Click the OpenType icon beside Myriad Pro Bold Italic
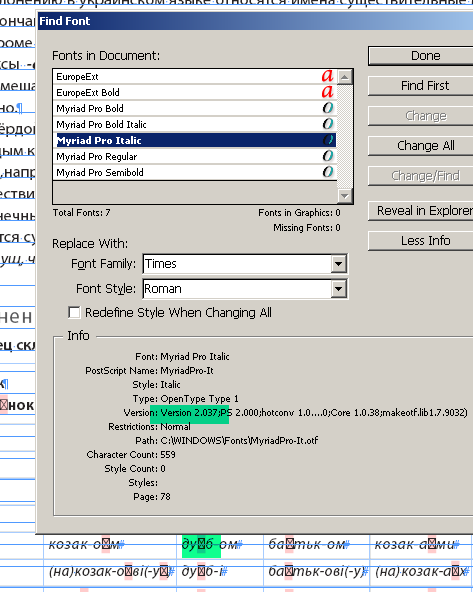This screenshot has height=592, width=473. tap(328, 124)
